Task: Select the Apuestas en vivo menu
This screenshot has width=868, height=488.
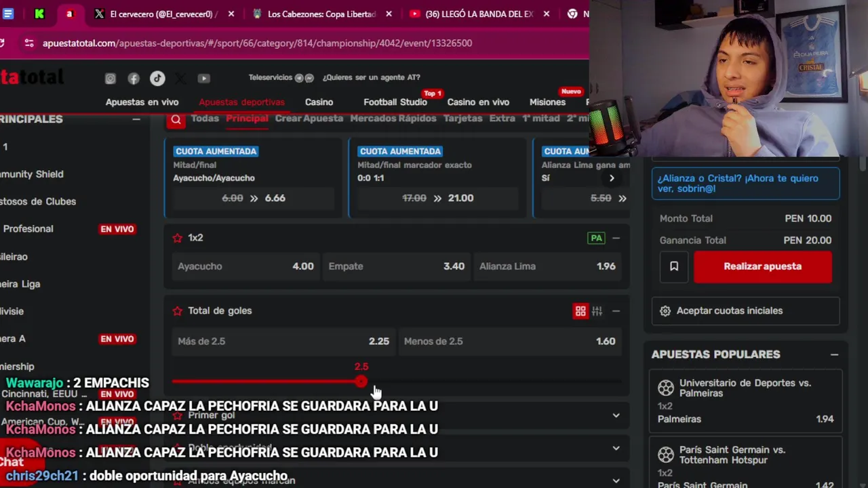Action: pyautogui.click(x=142, y=102)
